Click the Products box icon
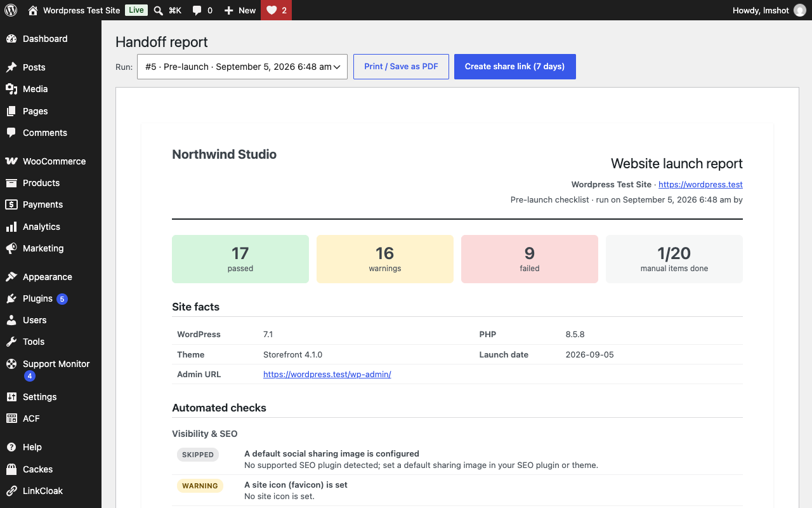This screenshot has width=812, height=508. (11, 183)
